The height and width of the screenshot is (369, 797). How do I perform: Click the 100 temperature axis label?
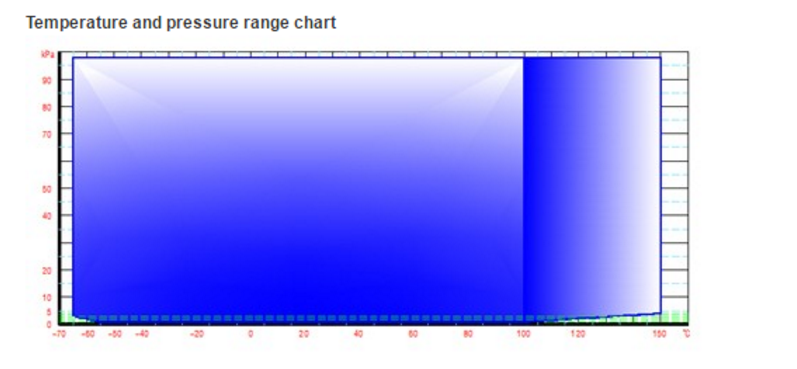(523, 334)
